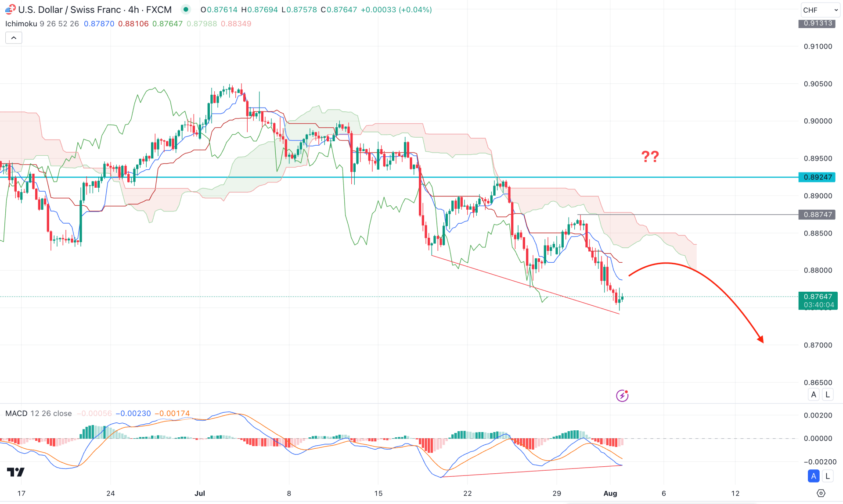Open the CHF currency dropdown

820,10
